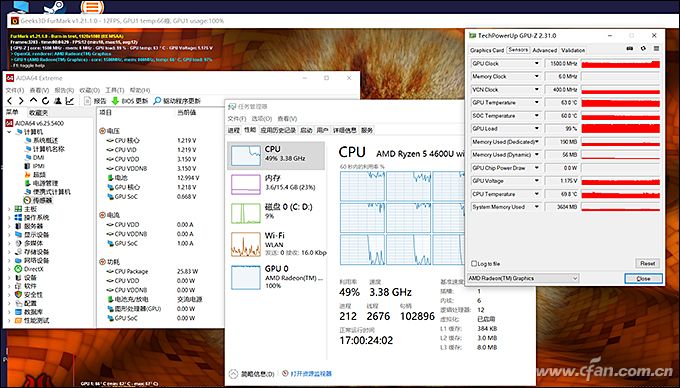Click GPU Load 99 % value field
The width and height of the screenshot is (680, 388).
tap(562, 129)
